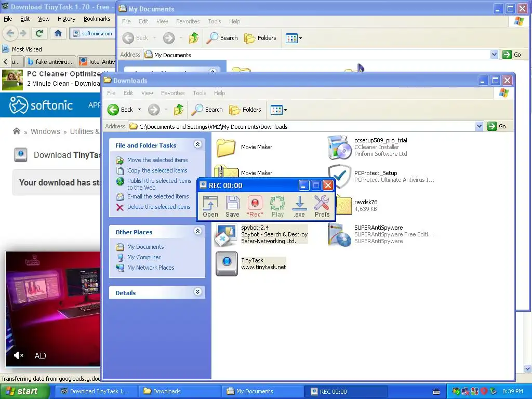Open My Computer in Other Places
532x399 pixels.
(x=143, y=257)
